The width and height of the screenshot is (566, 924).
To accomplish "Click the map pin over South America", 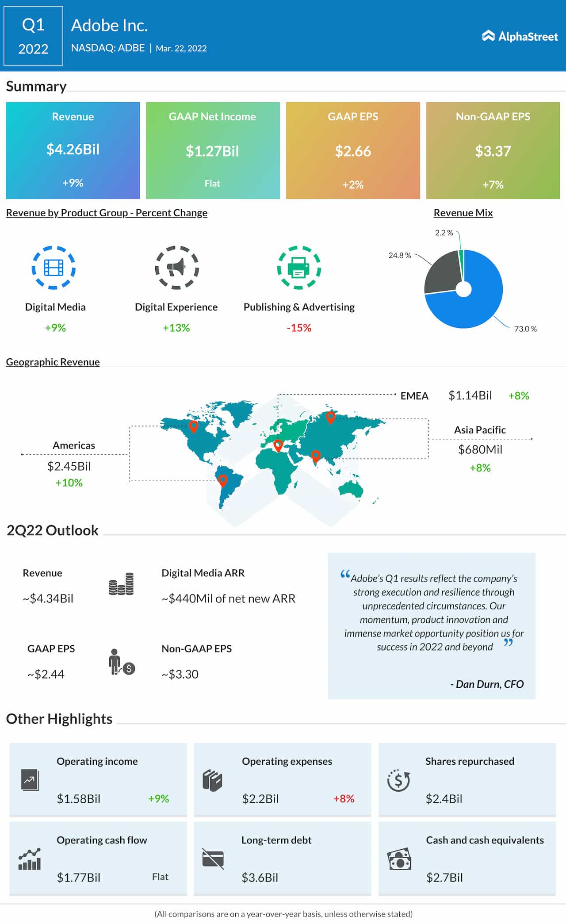I will [223, 480].
